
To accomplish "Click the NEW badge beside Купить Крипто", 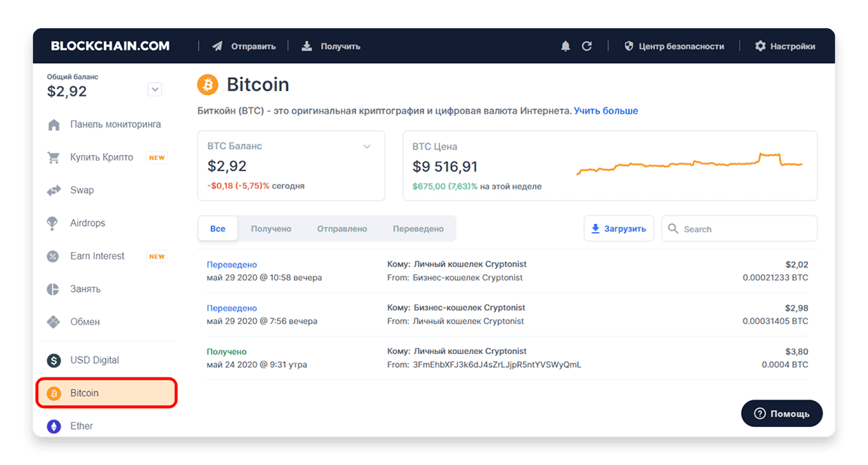I will 157,158.
